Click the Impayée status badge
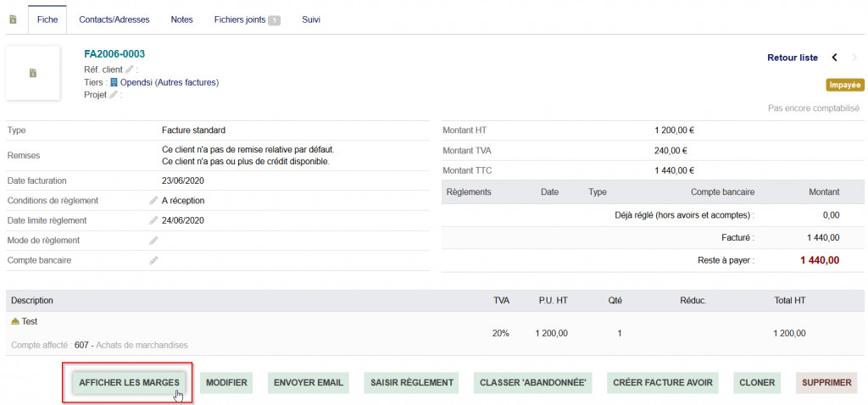This screenshot has height=405, width=868. pyautogui.click(x=845, y=85)
